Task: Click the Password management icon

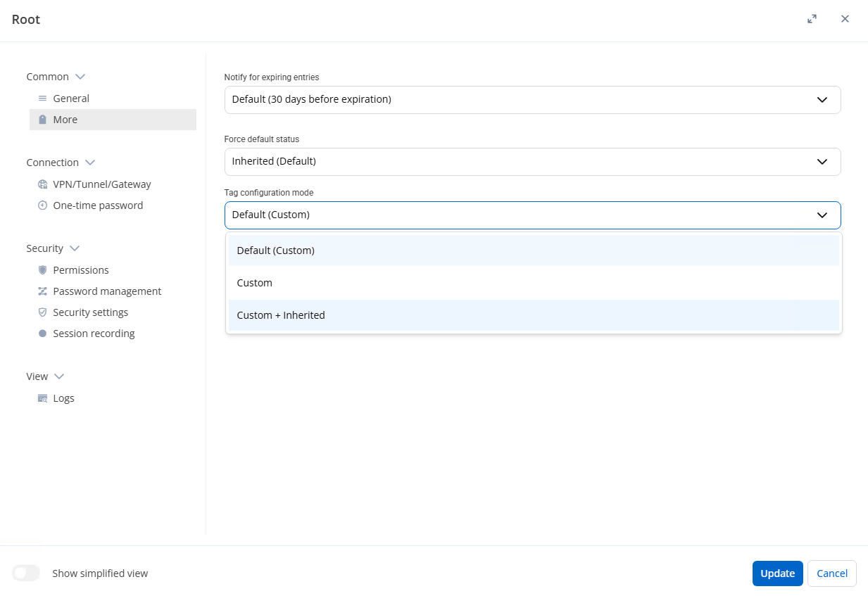Action: pos(42,291)
